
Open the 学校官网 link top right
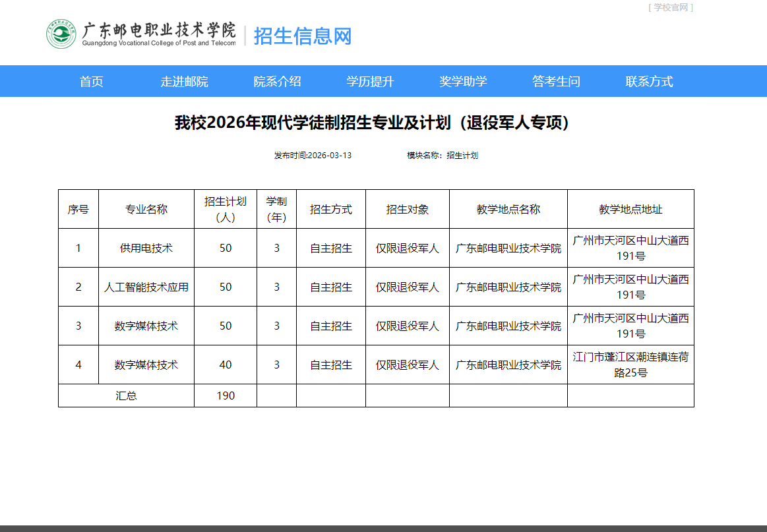tap(671, 8)
